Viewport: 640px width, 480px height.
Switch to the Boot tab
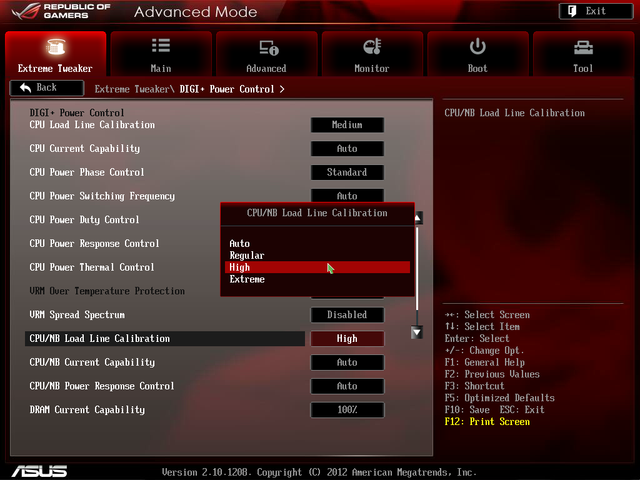tap(478, 53)
